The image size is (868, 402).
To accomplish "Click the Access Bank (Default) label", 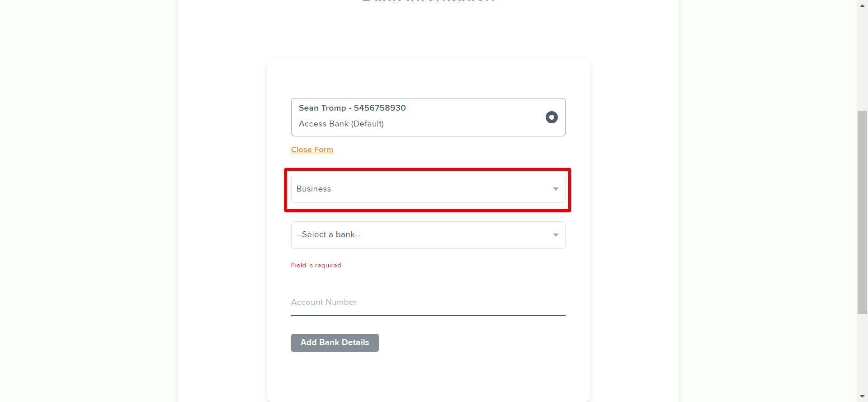I will click(x=341, y=124).
